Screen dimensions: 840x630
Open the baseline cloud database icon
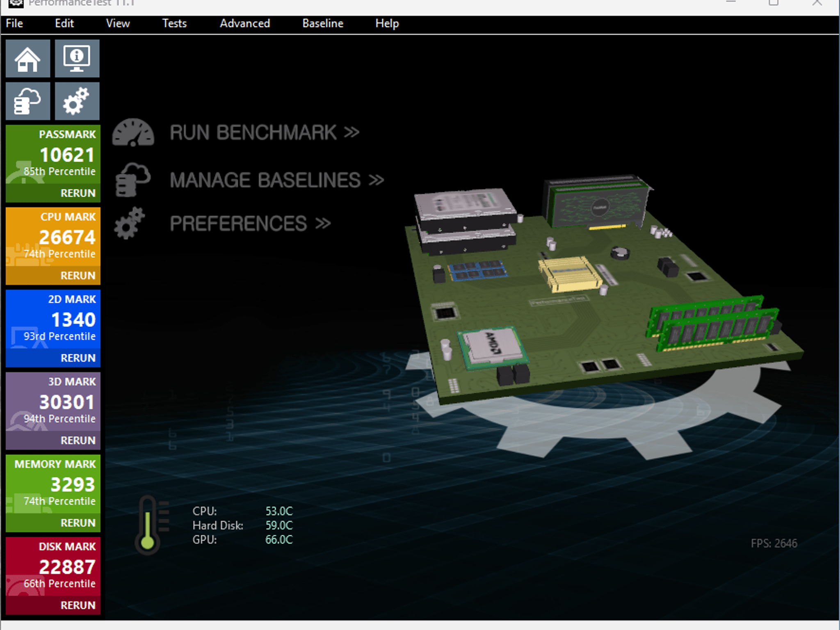(28, 101)
